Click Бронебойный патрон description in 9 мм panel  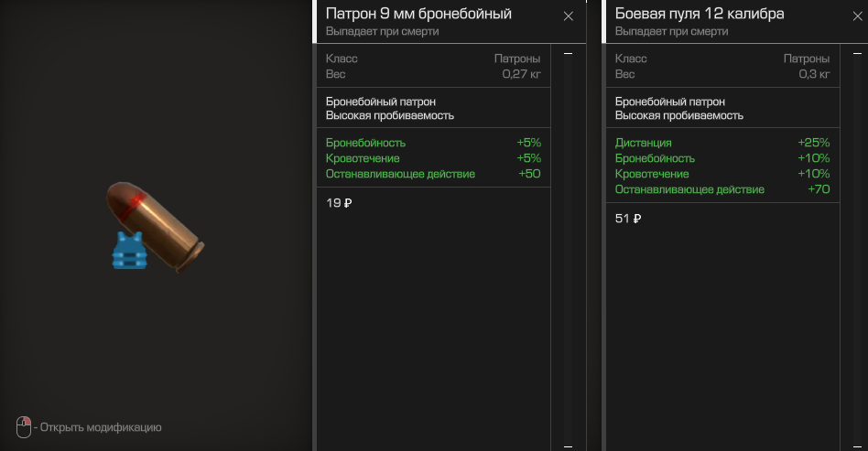tap(381, 102)
